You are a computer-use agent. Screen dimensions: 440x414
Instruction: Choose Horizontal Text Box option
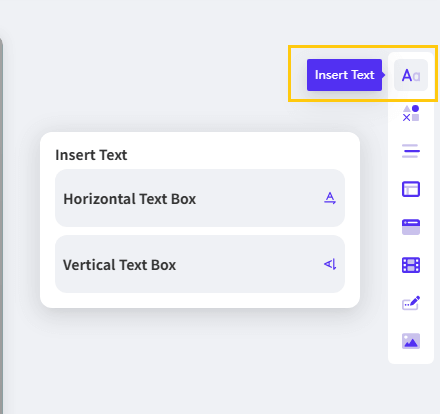[x=200, y=198]
